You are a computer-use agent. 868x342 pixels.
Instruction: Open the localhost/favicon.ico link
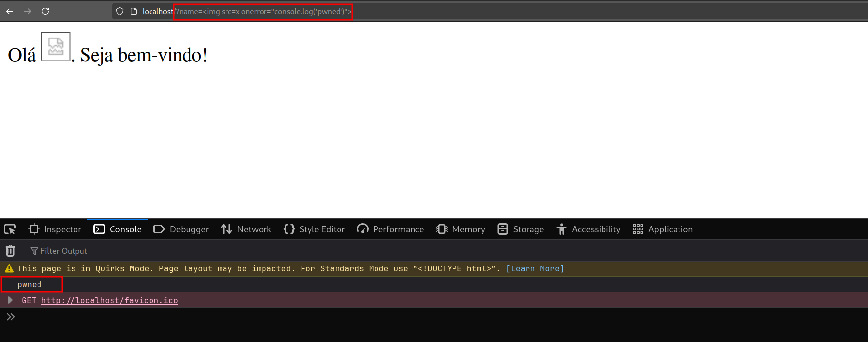[110, 300]
